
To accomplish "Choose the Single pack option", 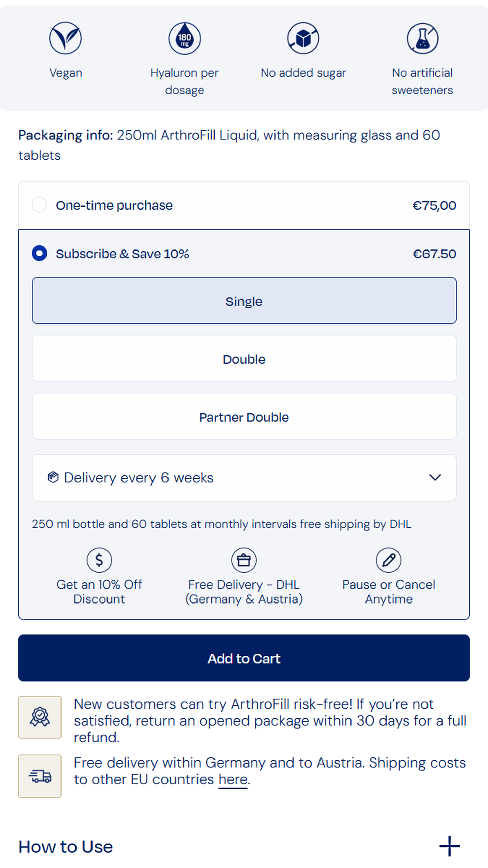I will 244,301.
